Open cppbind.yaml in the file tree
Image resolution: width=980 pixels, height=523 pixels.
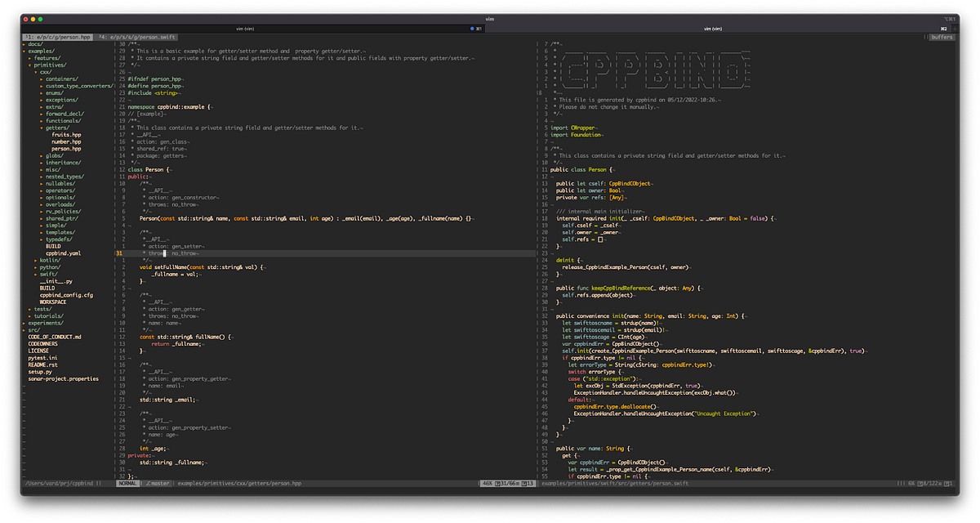click(63, 253)
